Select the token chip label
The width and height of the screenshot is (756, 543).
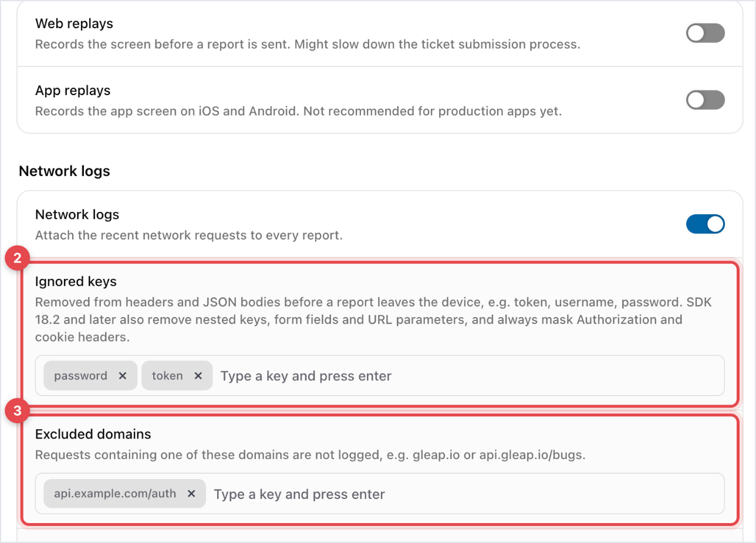167,376
